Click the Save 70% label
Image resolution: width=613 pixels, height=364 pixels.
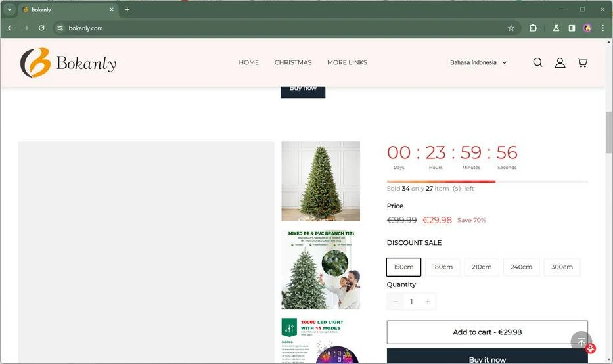pyautogui.click(x=472, y=221)
